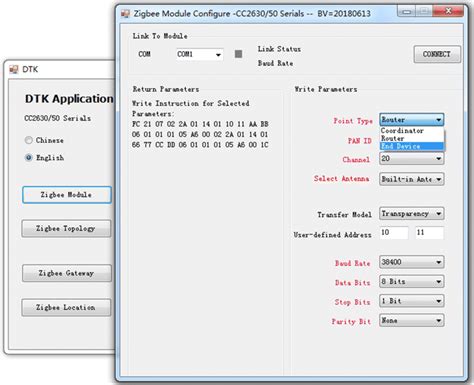Collapse the Point Type combo box

(412, 120)
